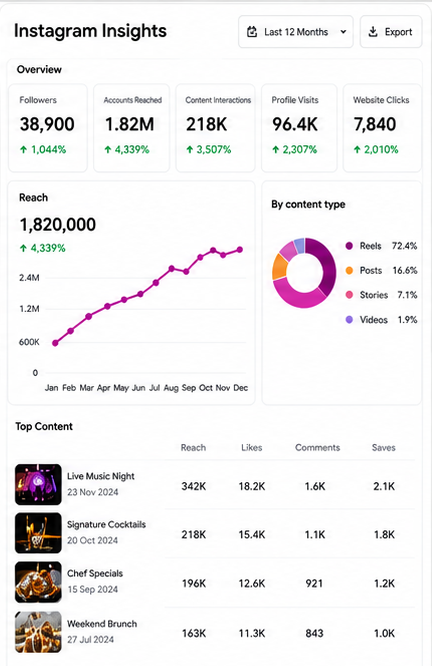Click the Stories pink legend dot

pyautogui.click(x=349, y=295)
